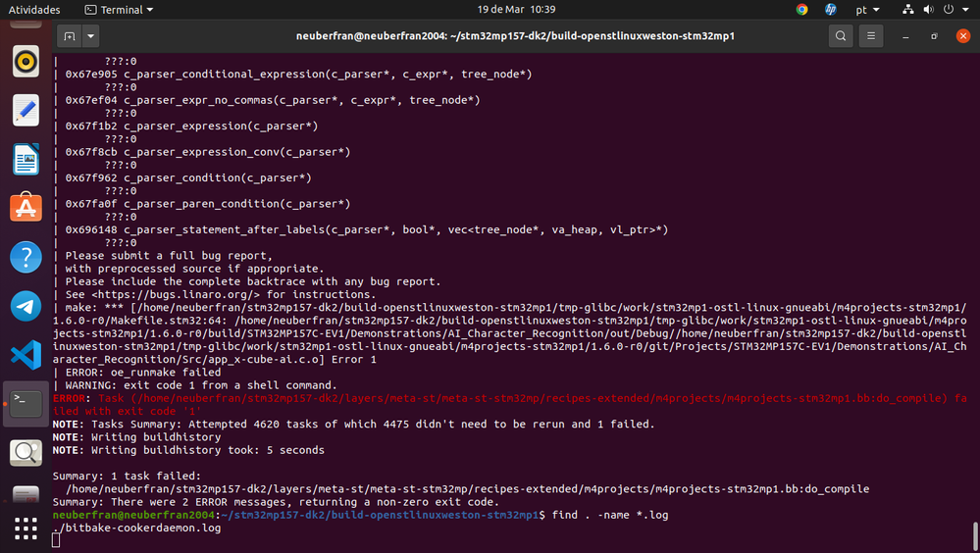Close the terminal window
The image size is (980, 553).
tap(963, 36)
